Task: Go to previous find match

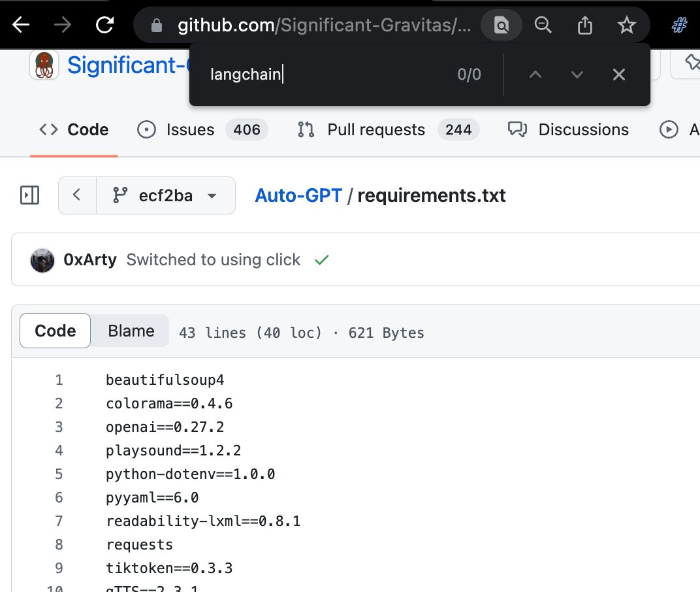Action: coord(535,74)
